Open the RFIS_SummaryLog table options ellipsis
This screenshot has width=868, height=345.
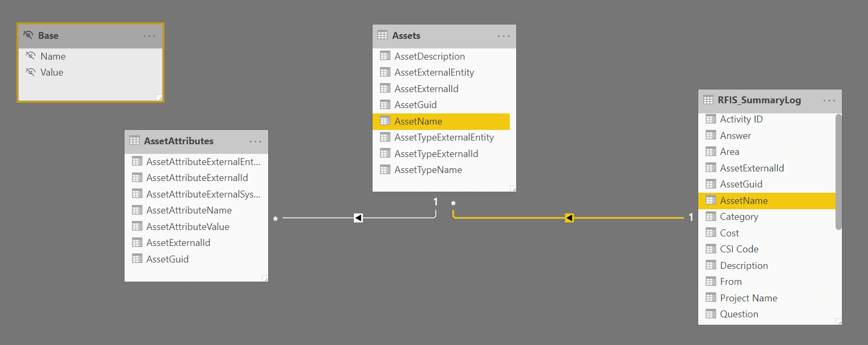coord(829,101)
